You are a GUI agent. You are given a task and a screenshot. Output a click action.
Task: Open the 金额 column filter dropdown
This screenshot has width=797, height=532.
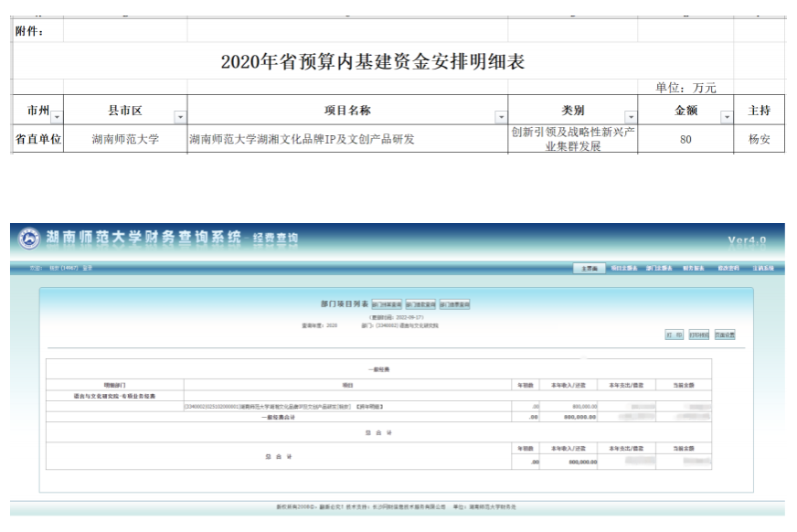click(x=727, y=117)
